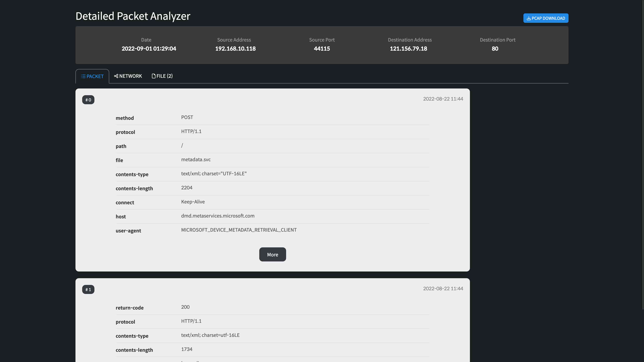Click the #1 packet badge
The height and width of the screenshot is (362, 644).
[88, 289]
